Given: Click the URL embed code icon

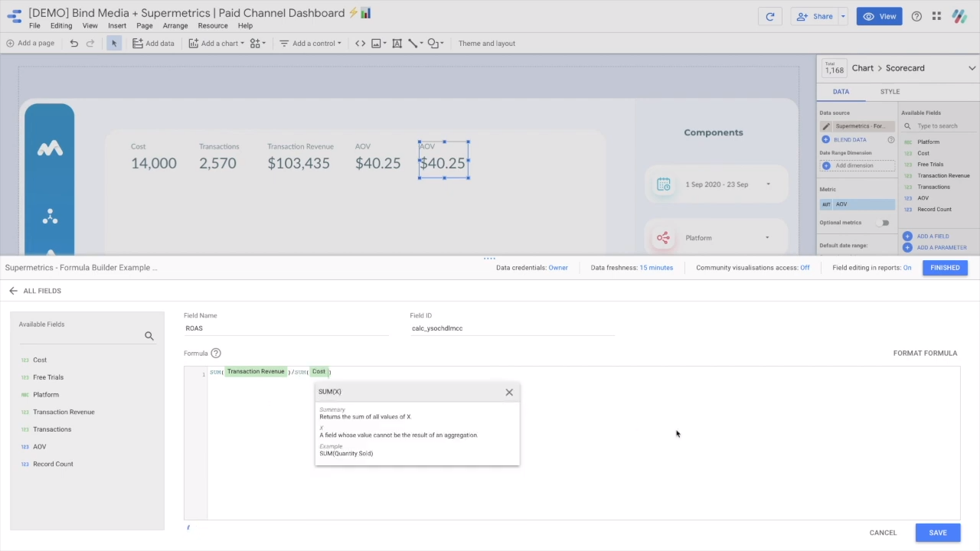Looking at the screenshot, I should [x=360, y=44].
